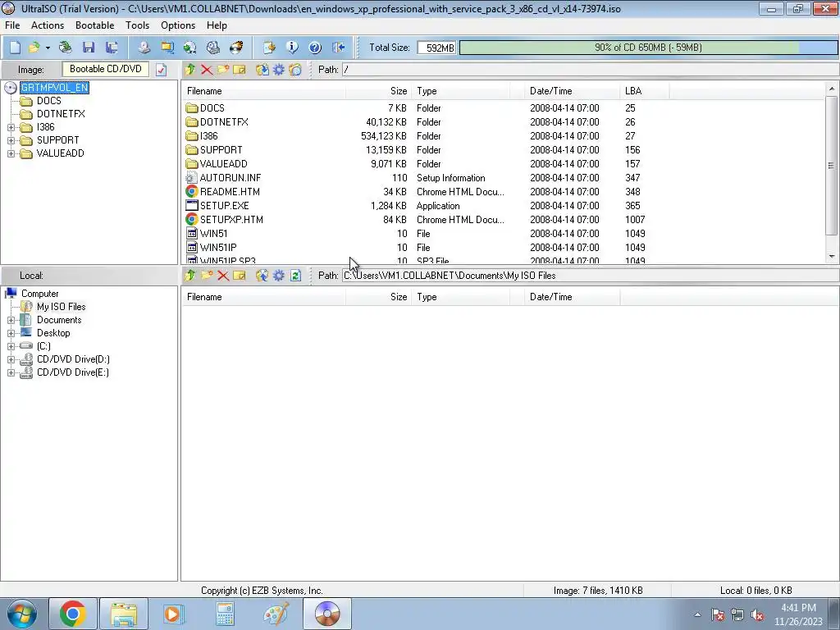Click the red X delete icon in Image pane
840x630 pixels.
tap(206, 70)
